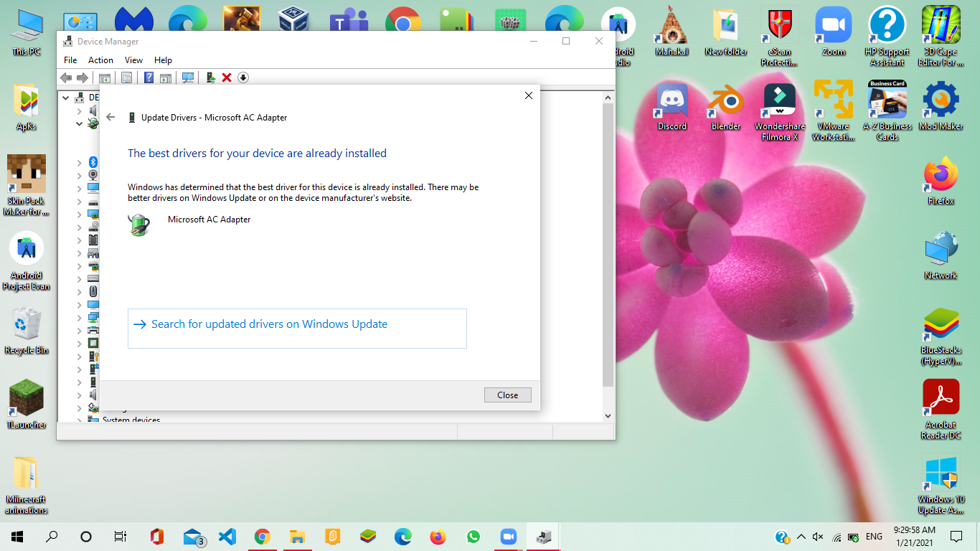
Task: Select the Zoom desktop shortcut
Action: [834, 32]
